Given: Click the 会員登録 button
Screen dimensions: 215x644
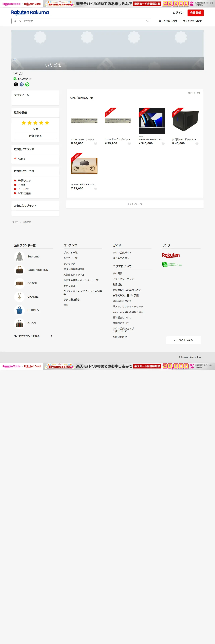Looking at the screenshot, I should [195, 13].
